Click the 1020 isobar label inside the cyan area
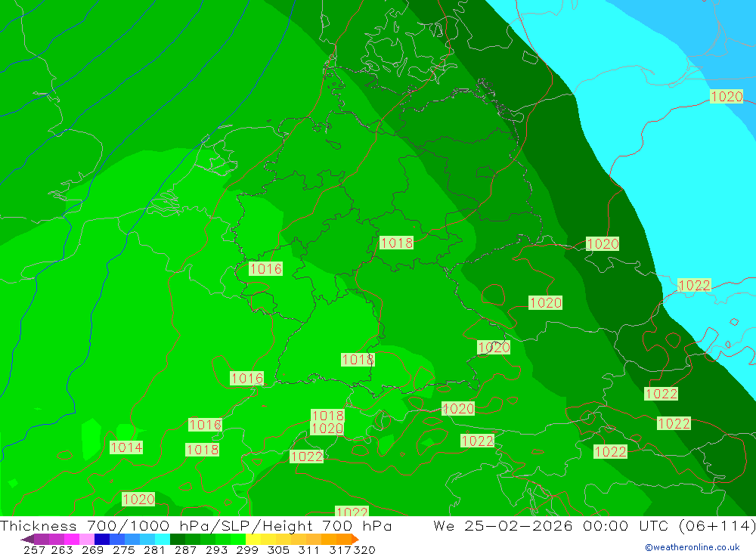Image resolution: width=756 pixels, height=554 pixels. point(727,97)
